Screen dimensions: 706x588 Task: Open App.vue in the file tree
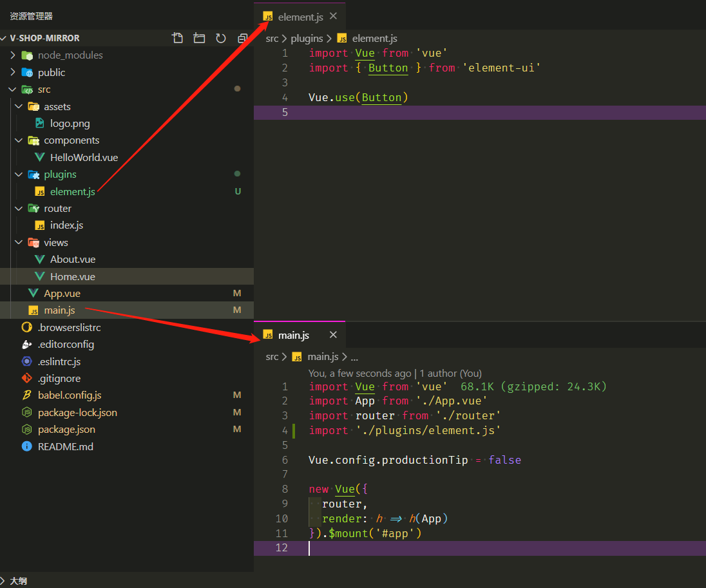click(62, 294)
